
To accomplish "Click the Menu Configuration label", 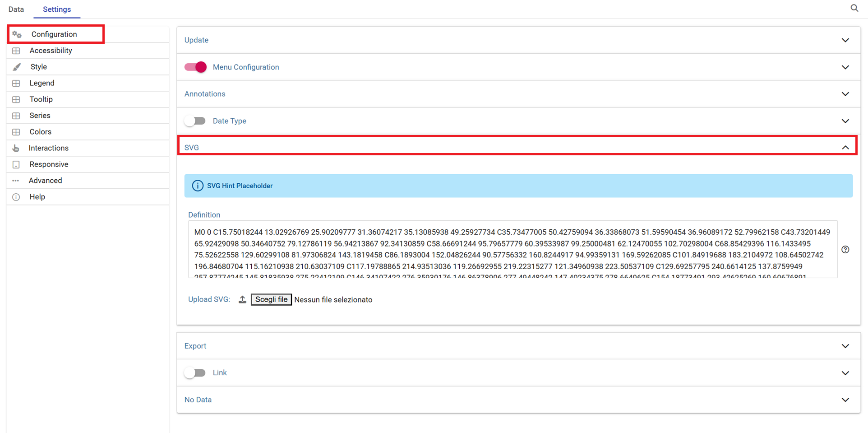I will (246, 67).
